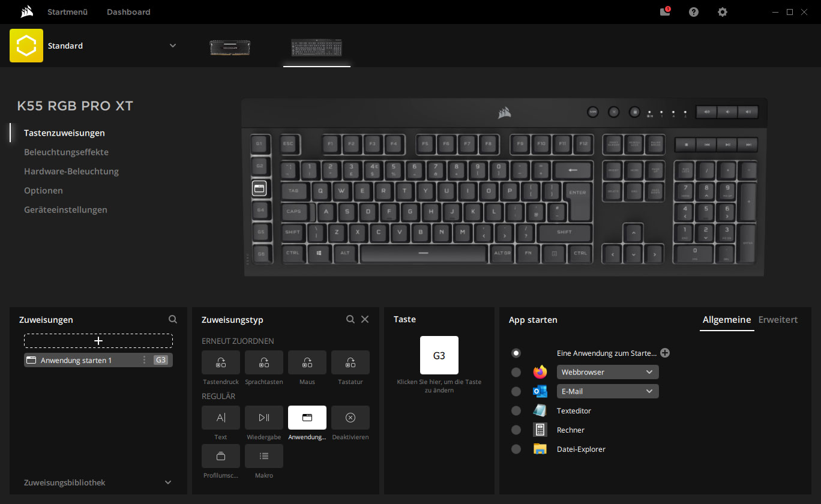Viewport: 821px width, 504px height.
Task: Open the Optionen section
Action: (x=43, y=191)
